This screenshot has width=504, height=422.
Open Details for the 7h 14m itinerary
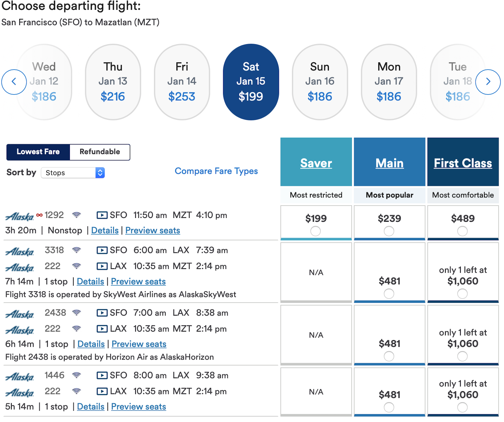90,282
